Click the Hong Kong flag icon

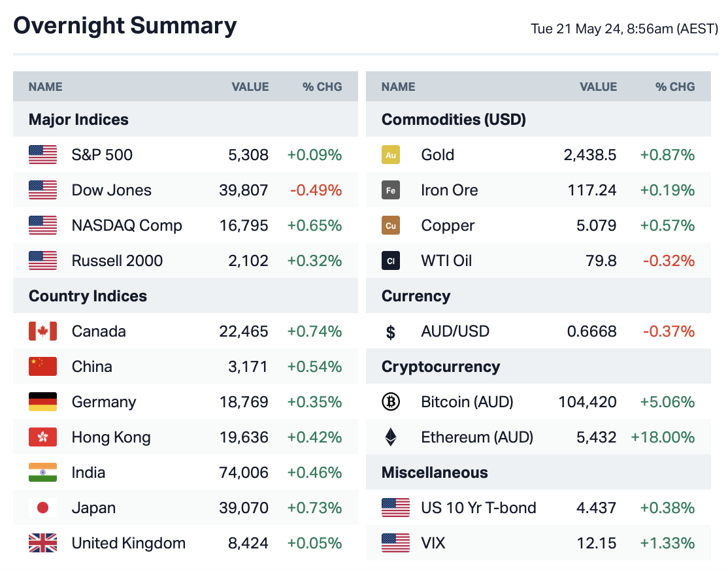42,437
